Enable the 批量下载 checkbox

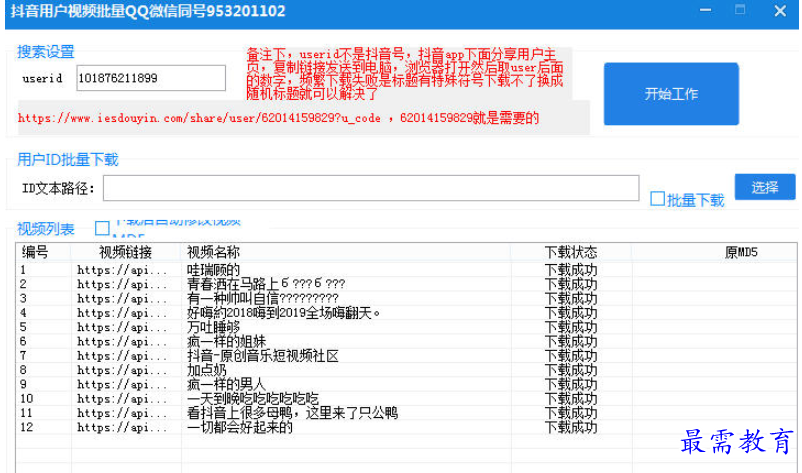657,199
